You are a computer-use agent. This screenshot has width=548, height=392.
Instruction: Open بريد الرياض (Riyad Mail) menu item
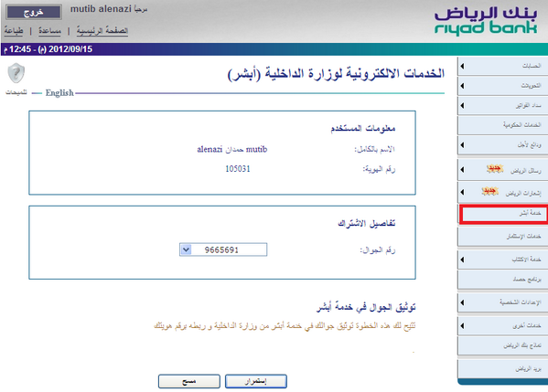tap(502, 368)
